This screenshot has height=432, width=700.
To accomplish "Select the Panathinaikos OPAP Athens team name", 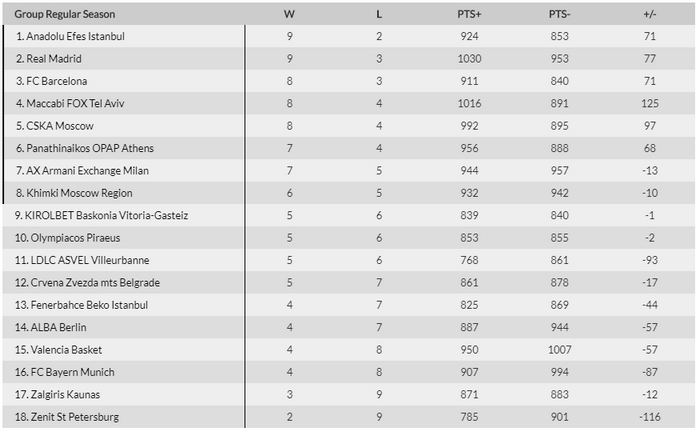I will click(90, 148).
